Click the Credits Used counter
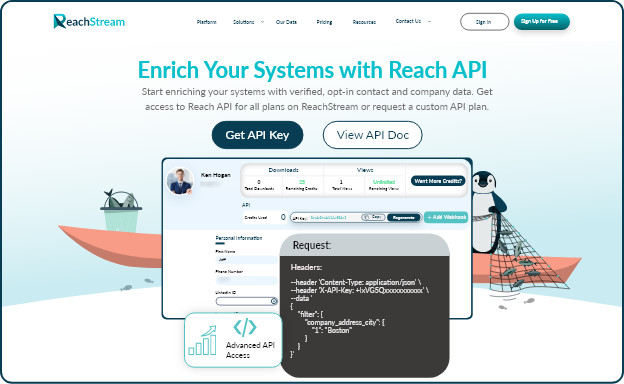The width and height of the screenshot is (624, 384). click(x=265, y=217)
